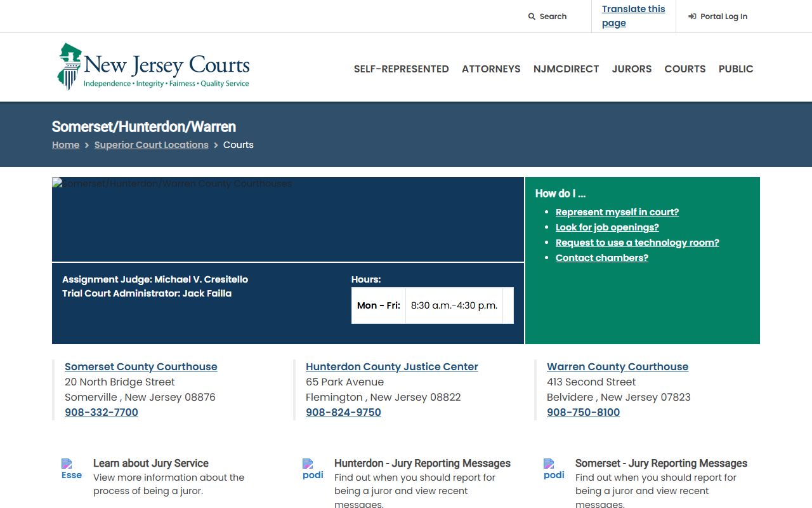Click the Search button in header

(x=547, y=17)
